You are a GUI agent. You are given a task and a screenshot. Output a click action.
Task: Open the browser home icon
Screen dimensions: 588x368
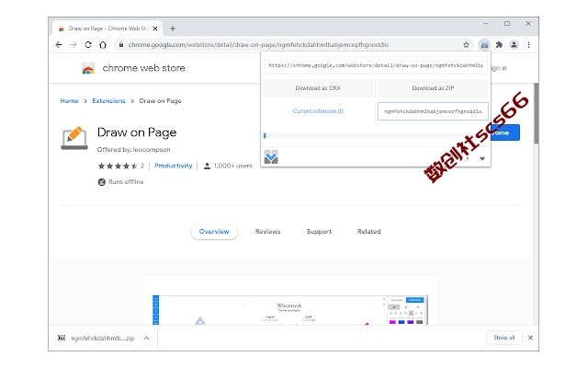[103, 45]
